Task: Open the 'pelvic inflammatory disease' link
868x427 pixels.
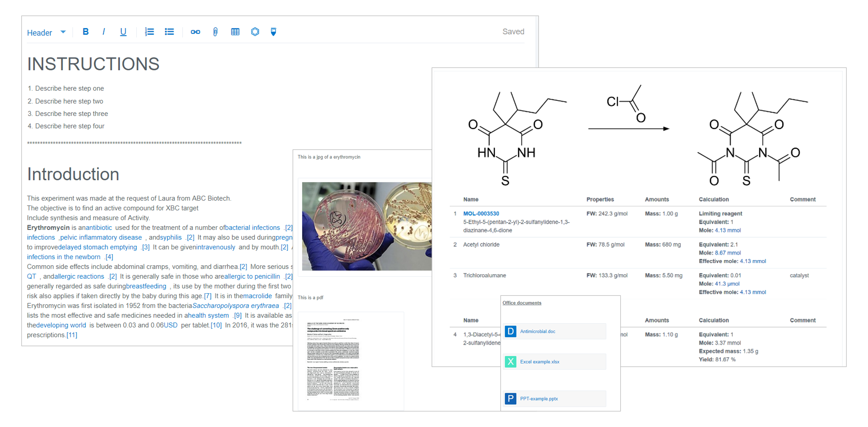Action: click(x=101, y=237)
